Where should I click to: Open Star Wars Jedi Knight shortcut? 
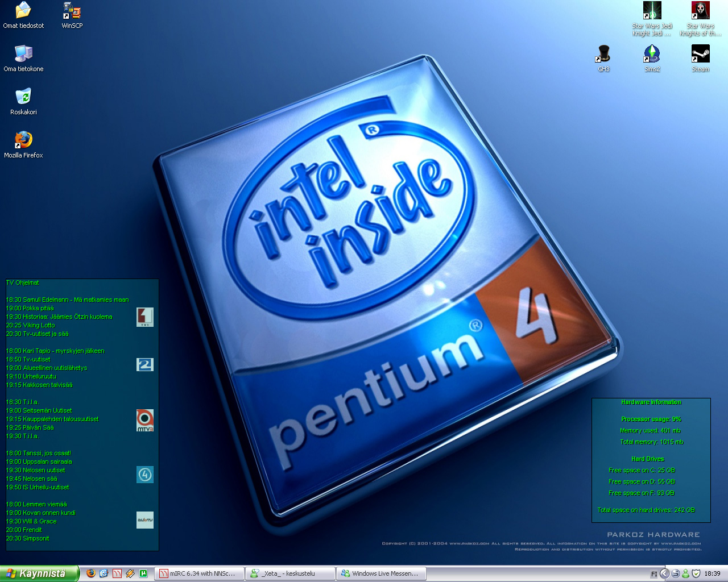652,11
